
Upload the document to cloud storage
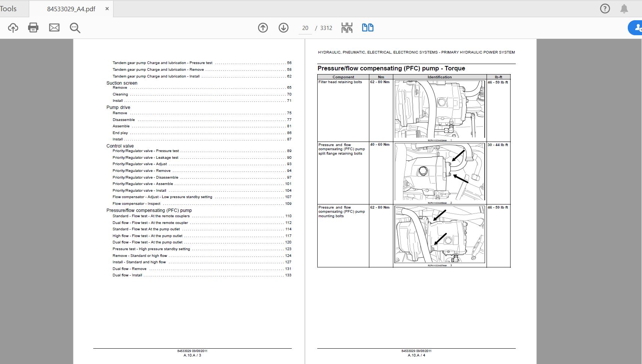click(x=12, y=27)
